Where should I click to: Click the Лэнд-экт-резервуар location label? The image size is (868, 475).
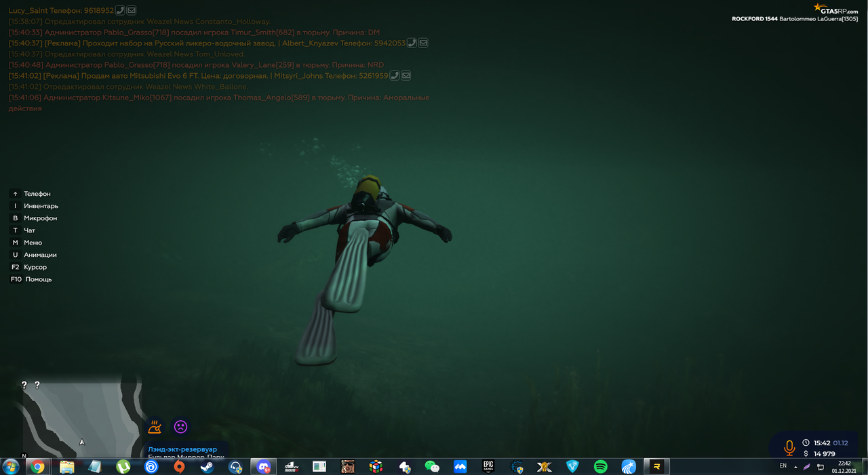click(182, 449)
